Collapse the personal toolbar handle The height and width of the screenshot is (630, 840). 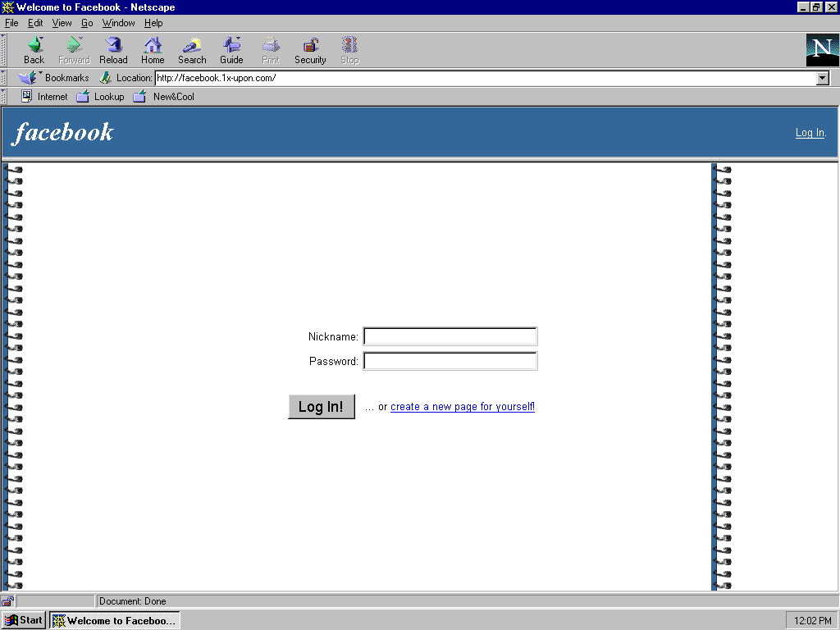pyautogui.click(x=4, y=97)
